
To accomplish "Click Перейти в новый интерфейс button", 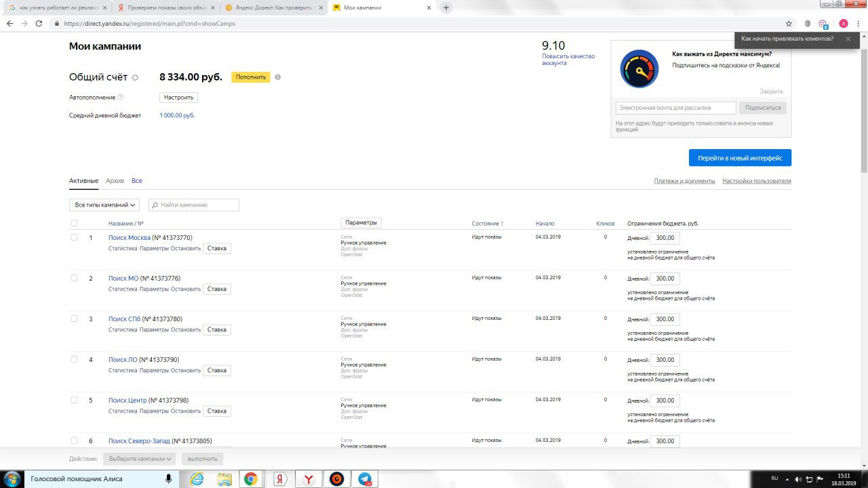I will click(740, 158).
